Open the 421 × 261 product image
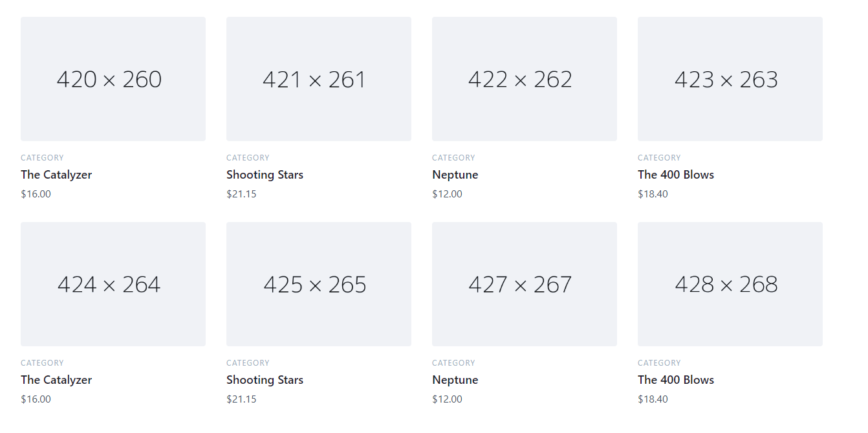The height and width of the screenshot is (433, 868). [319, 79]
